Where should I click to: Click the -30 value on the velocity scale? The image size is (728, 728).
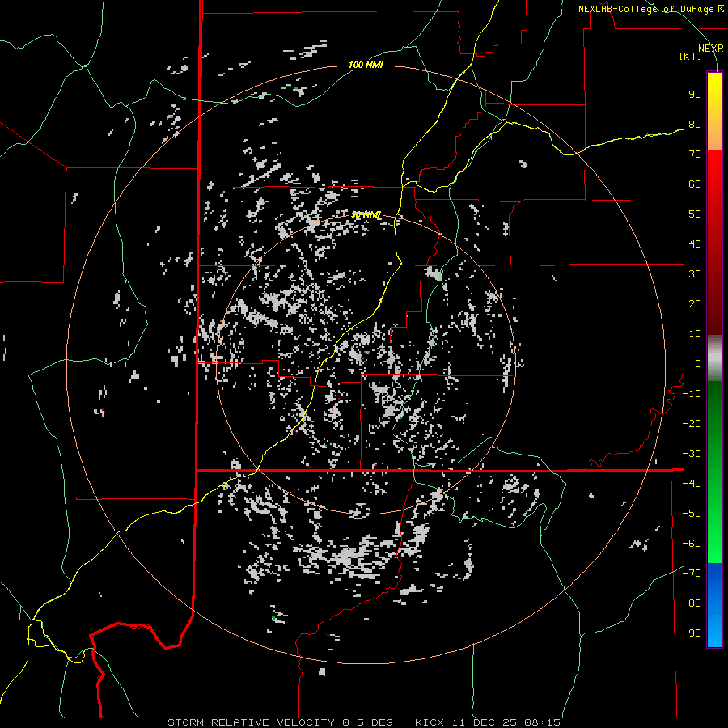pyautogui.click(x=692, y=454)
